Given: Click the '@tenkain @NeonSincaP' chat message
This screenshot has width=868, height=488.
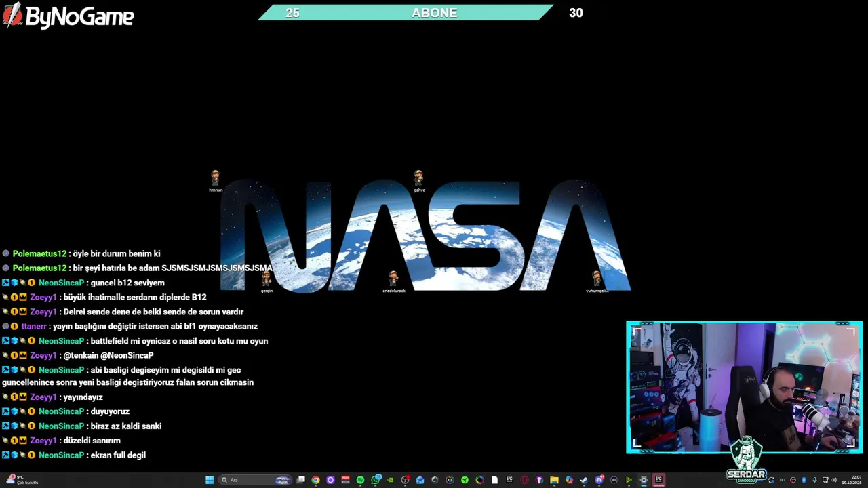Looking at the screenshot, I should [108, 355].
